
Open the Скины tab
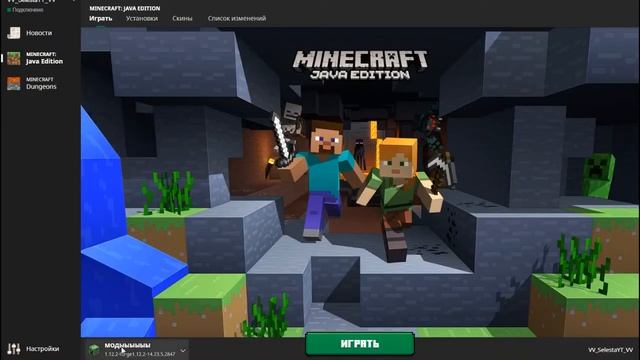point(182,18)
